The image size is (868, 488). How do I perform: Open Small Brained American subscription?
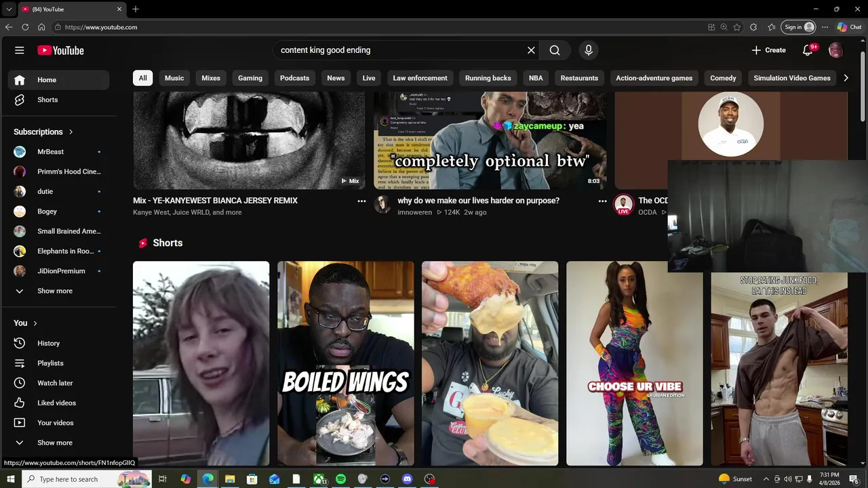(58, 231)
